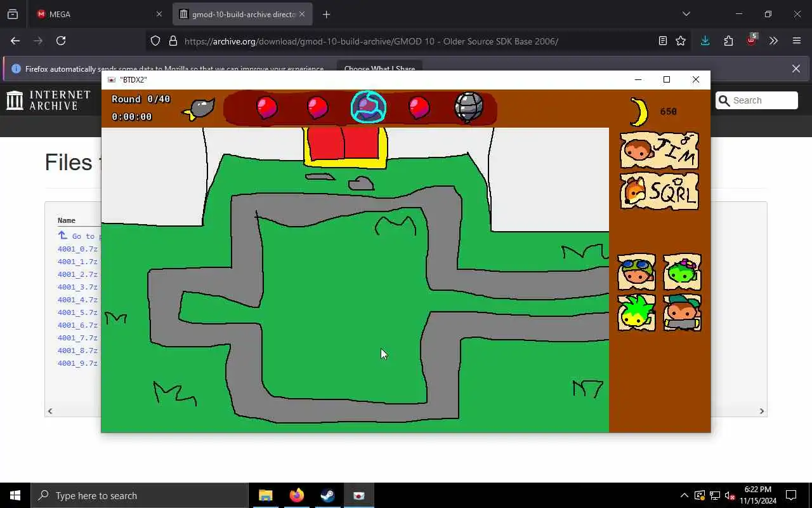Image resolution: width=812 pixels, height=508 pixels.
Task: Bookmark this page with star icon
Action: coord(681,41)
